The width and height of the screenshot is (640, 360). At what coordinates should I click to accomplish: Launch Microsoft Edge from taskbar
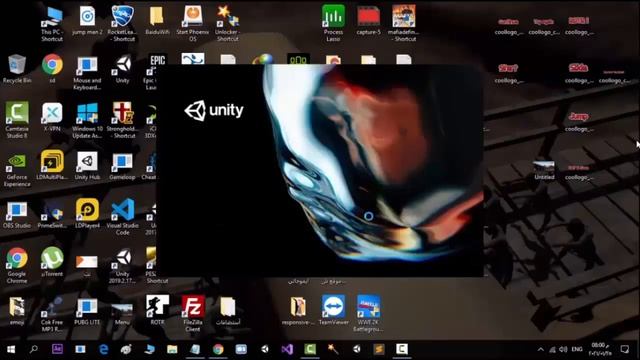coord(103,349)
